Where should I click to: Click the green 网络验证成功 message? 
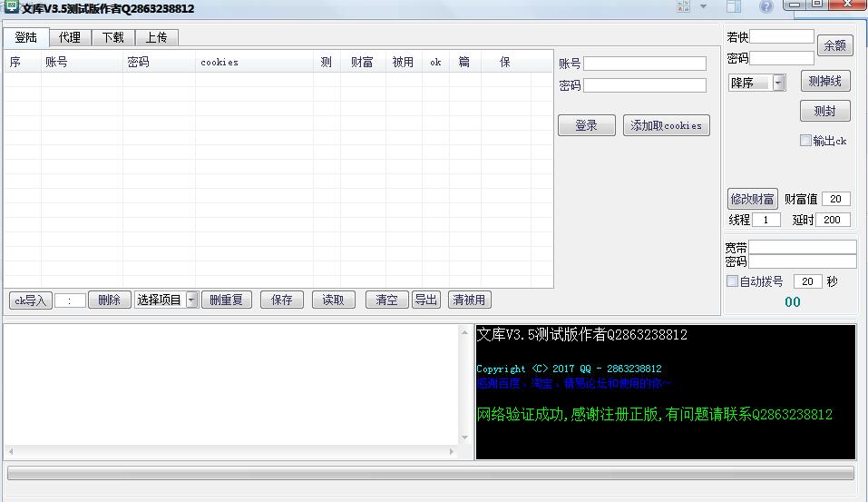click(x=654, y=415)
